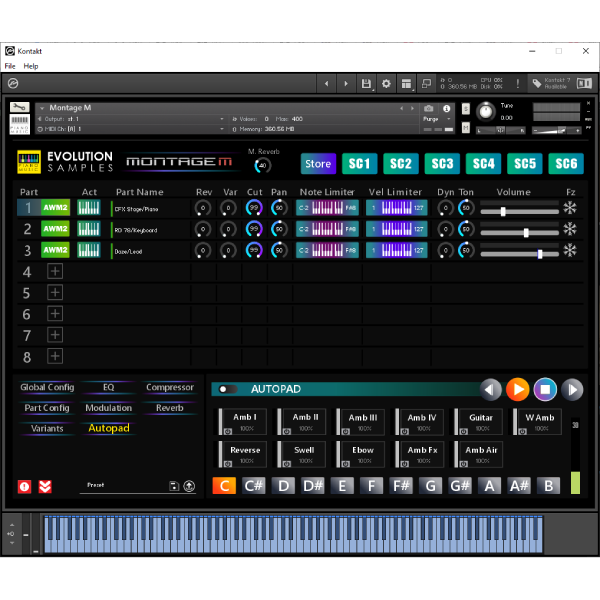Recall scene SC1
Screen dimensions: 600x600
[359, 164]
